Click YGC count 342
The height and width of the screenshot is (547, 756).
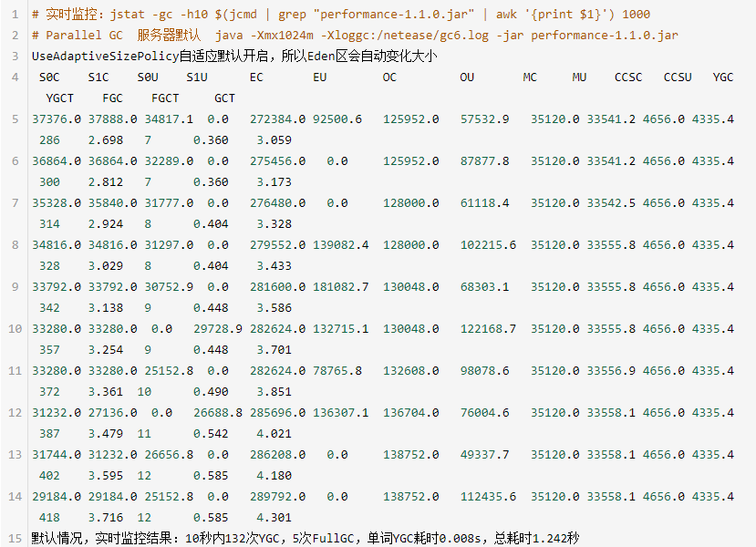point(49,308)
